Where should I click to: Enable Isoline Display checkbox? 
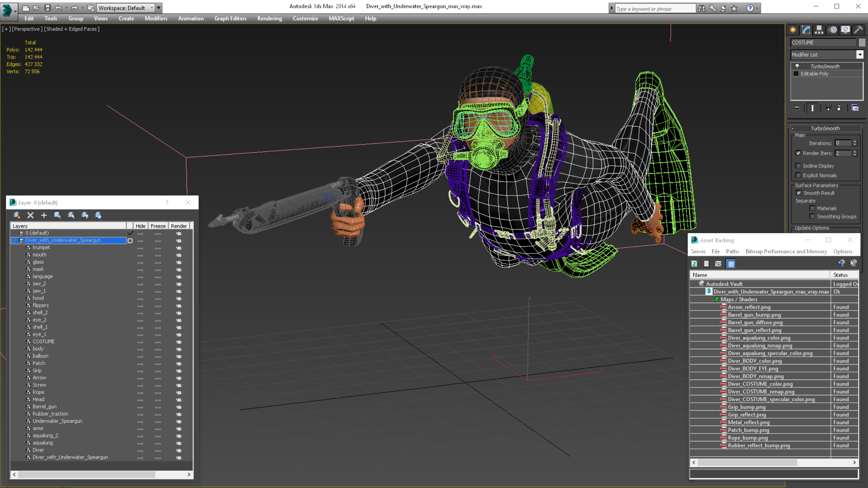pos(798,166)
